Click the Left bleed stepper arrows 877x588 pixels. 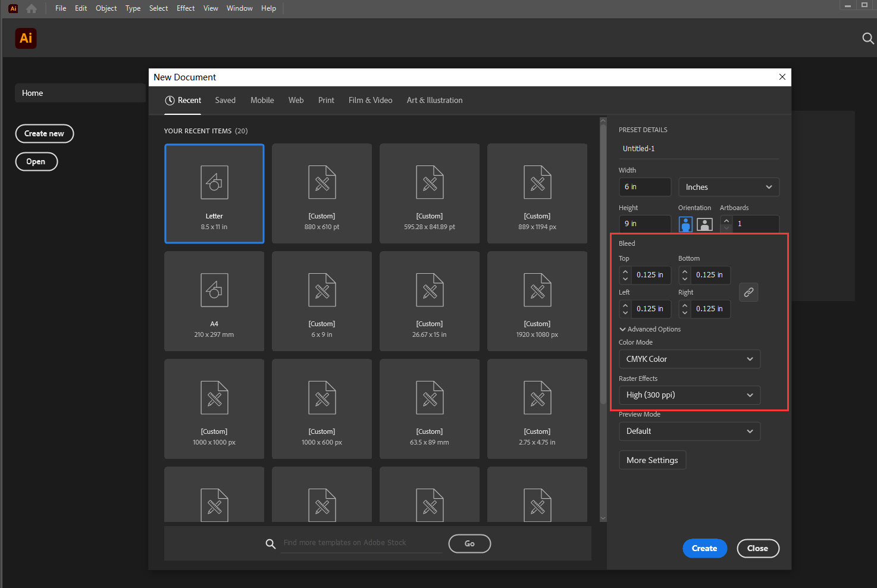pos(625,309)
